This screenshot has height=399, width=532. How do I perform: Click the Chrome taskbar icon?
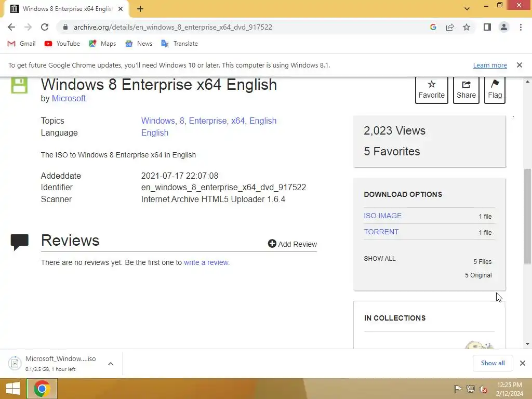(42, 389)
